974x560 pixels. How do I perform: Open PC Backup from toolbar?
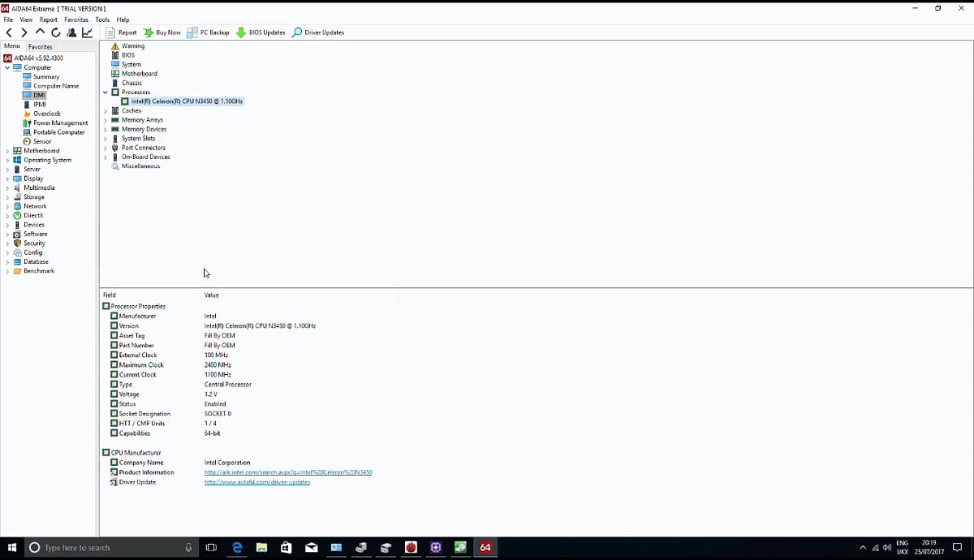[209, 32]
